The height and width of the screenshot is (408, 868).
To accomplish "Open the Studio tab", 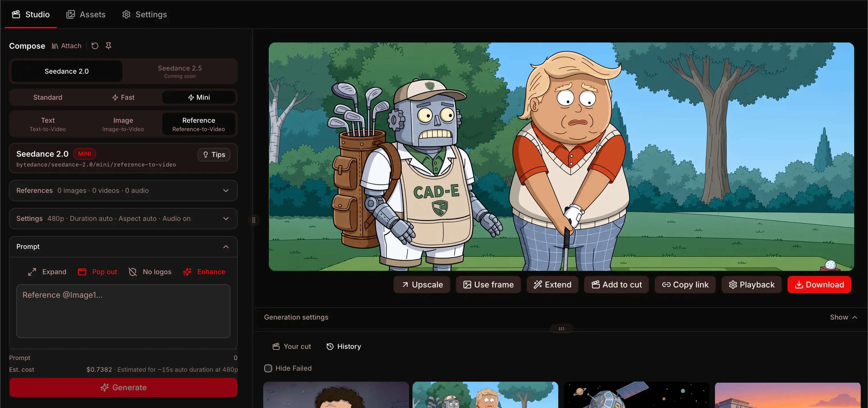I will coord(31,14).
